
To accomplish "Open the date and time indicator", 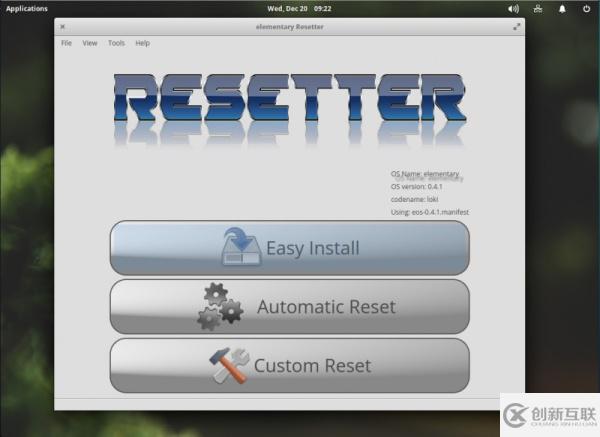I will (x=299, y=8).
